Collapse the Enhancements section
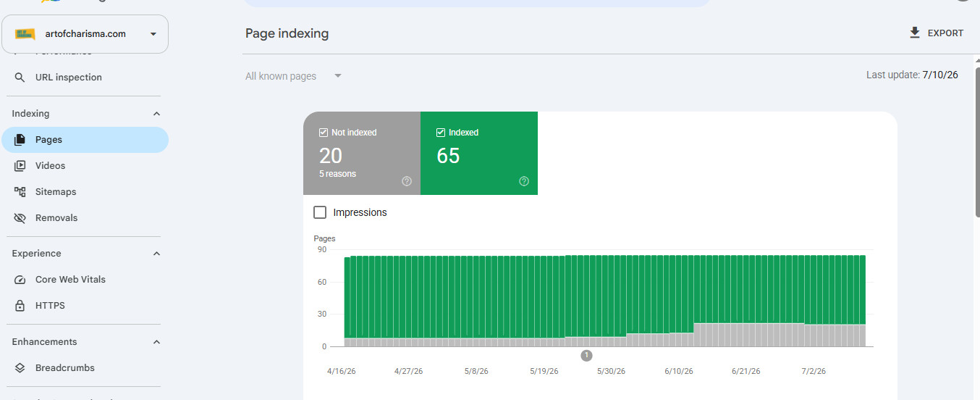 pyautogui.click(x=156, y=342)
